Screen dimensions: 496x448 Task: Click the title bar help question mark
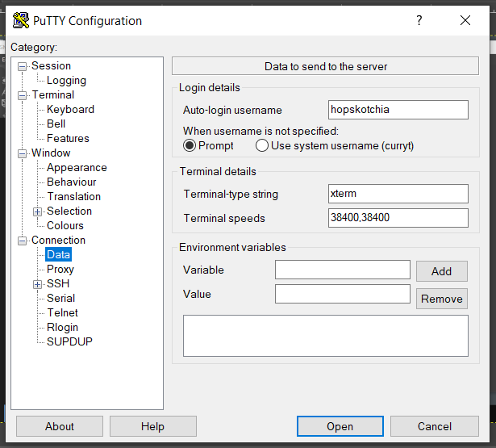[x=419, y=21]
